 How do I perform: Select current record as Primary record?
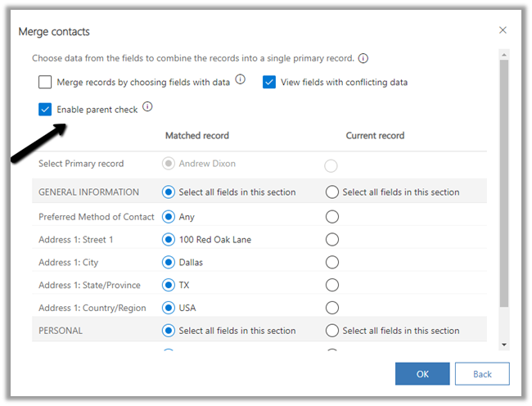pos(331,166)
